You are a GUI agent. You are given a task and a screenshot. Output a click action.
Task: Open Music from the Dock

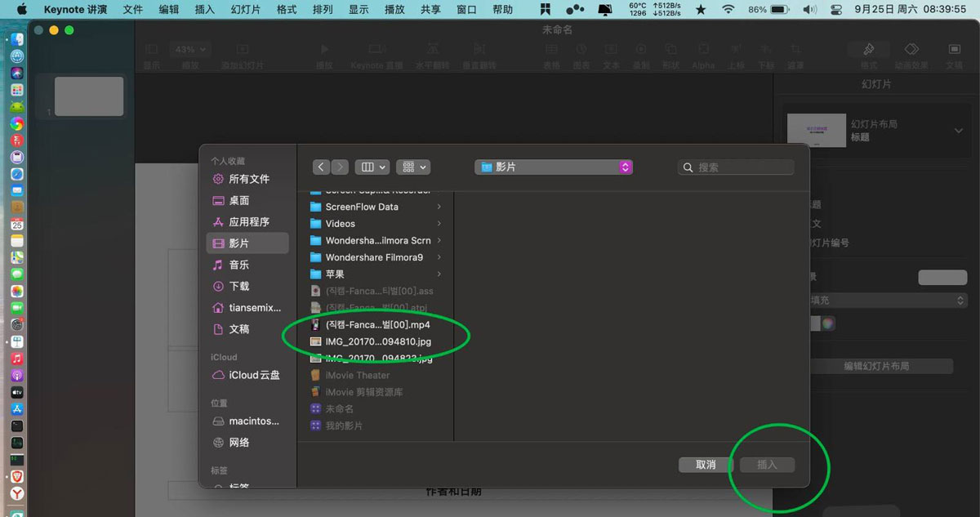(x=17, y=359)
